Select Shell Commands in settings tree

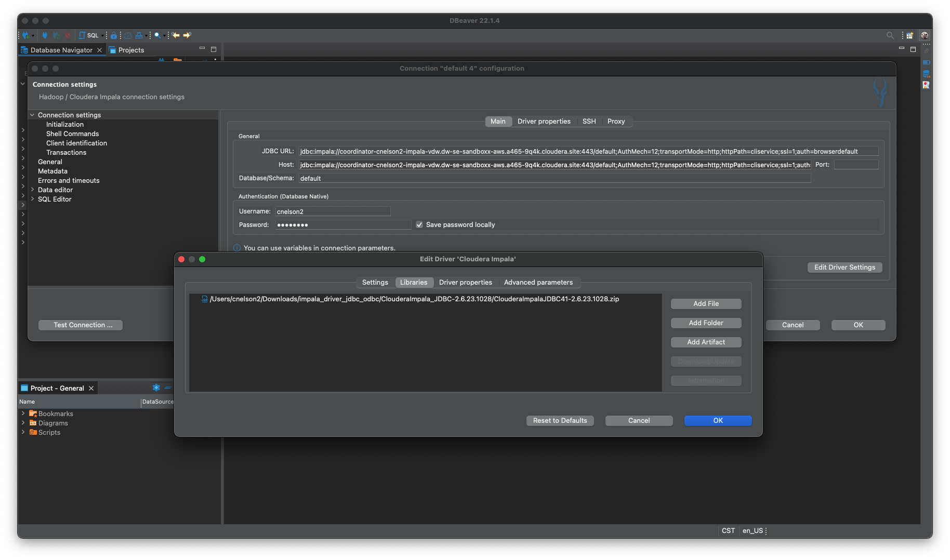coord(72,134)
